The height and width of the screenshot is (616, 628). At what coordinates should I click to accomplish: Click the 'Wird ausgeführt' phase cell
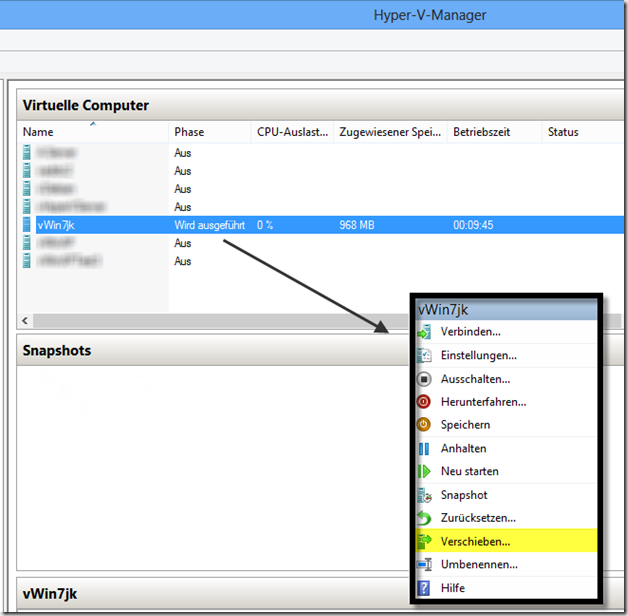[209, 225]
